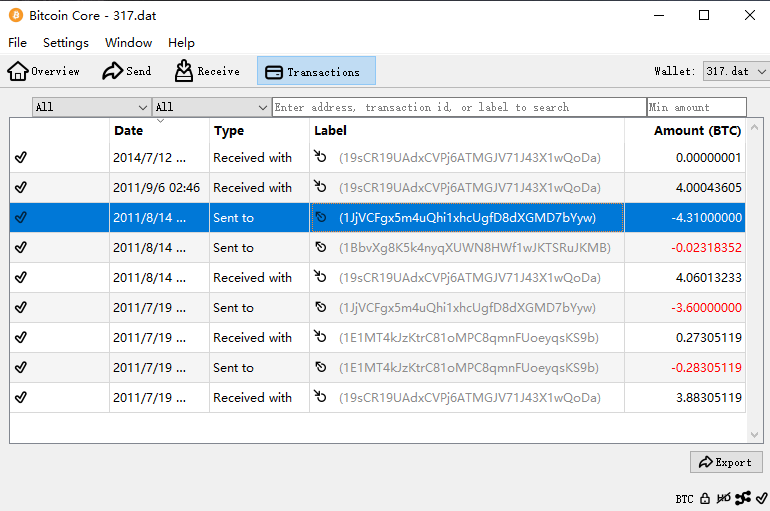
Task: Open the Overview page
Action: (44, 71)
